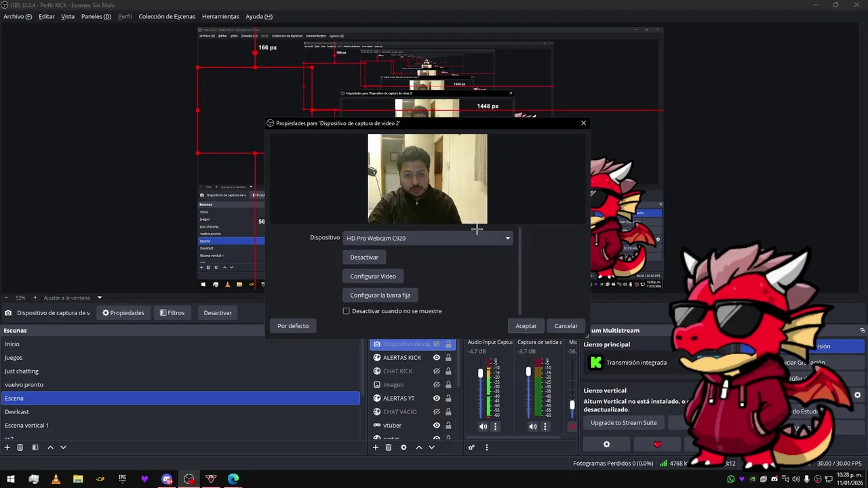Move selected source down in sources toolbar
Image resolution: width=868 pixels, height=488 pixels.
point(431,447)
